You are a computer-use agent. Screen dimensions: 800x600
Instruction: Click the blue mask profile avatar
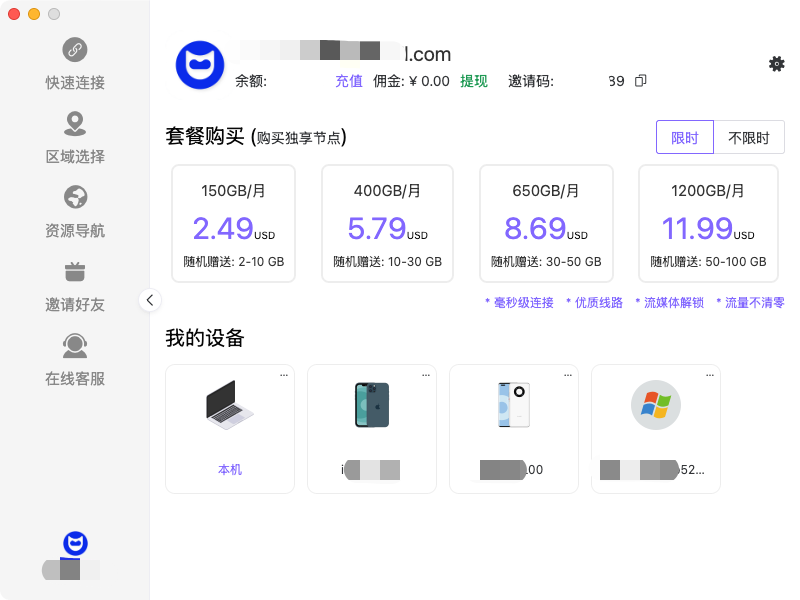click(198, 65)
